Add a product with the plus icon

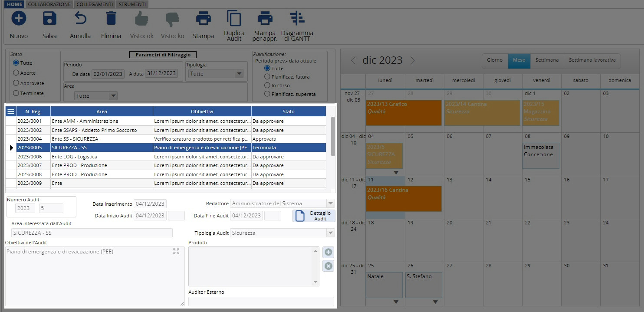tap(329, 252)
